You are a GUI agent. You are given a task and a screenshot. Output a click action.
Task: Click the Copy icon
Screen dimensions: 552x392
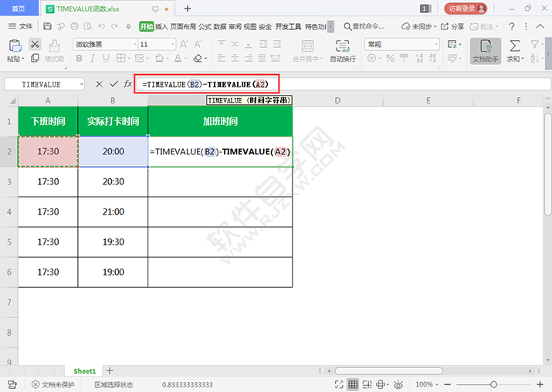pyautogui.click(x=35, y=58)
